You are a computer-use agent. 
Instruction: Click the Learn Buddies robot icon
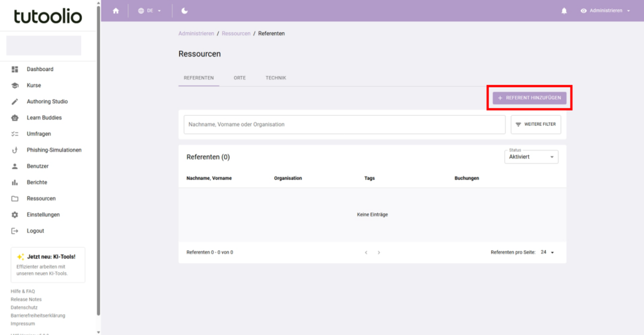15,118
